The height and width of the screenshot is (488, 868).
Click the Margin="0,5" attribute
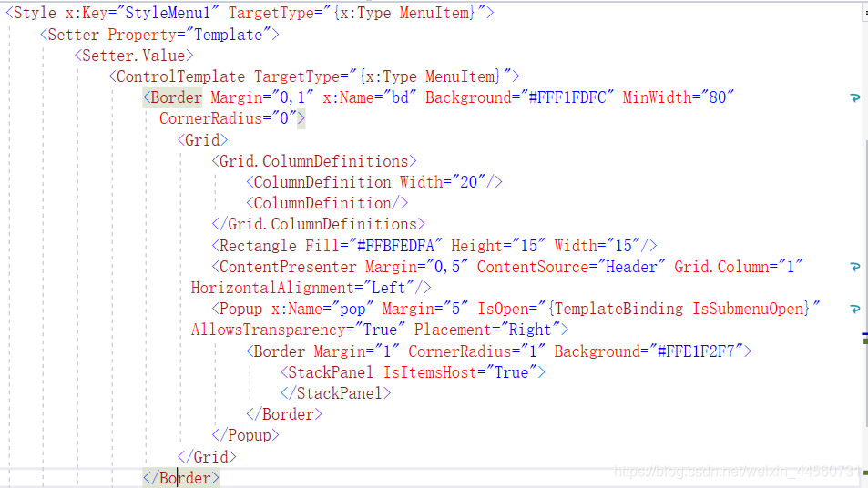[x=417, y=268]
